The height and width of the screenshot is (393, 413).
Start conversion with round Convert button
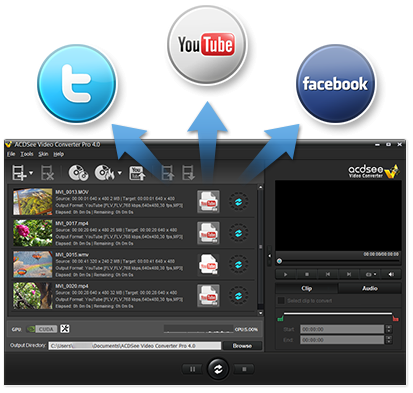[x=218, y=369]
